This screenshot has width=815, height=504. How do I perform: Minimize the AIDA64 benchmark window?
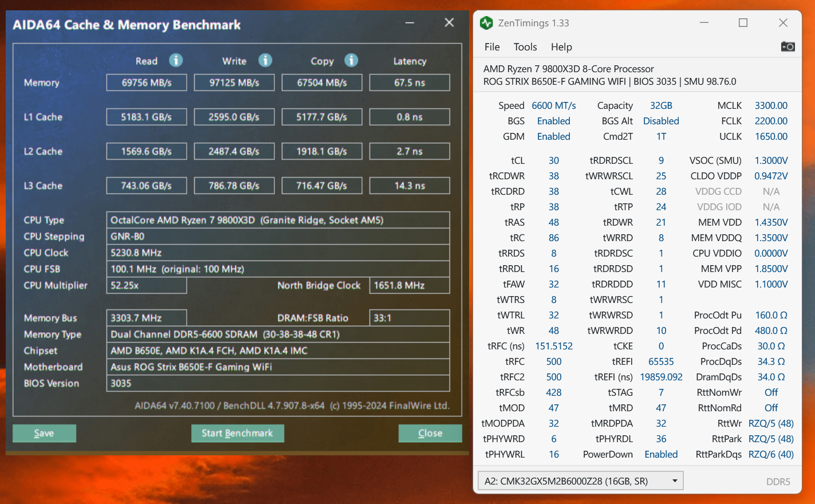(x=410, y=23)
